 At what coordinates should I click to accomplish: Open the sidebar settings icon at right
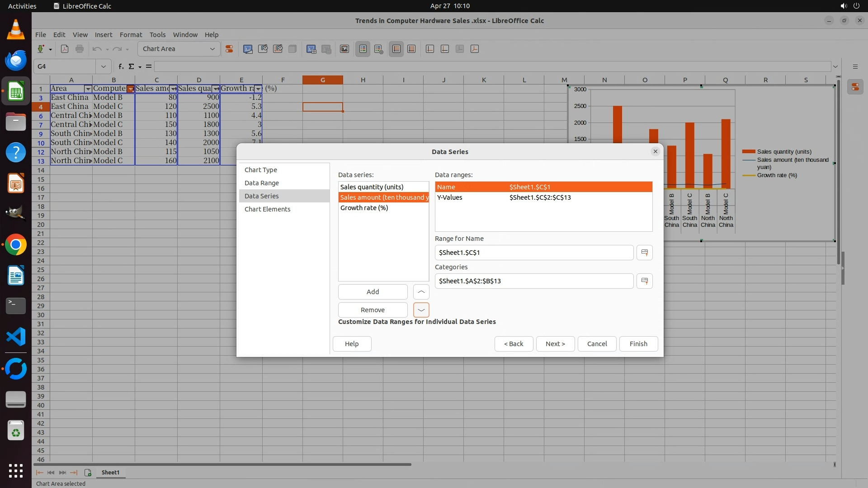click(x=855, y=66)
